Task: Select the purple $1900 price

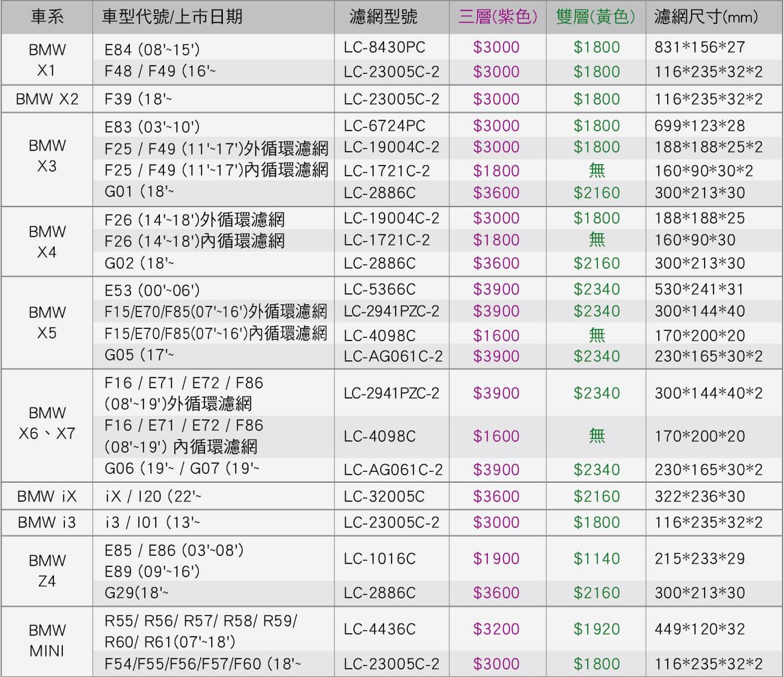Action: click(x=496, y=559)
